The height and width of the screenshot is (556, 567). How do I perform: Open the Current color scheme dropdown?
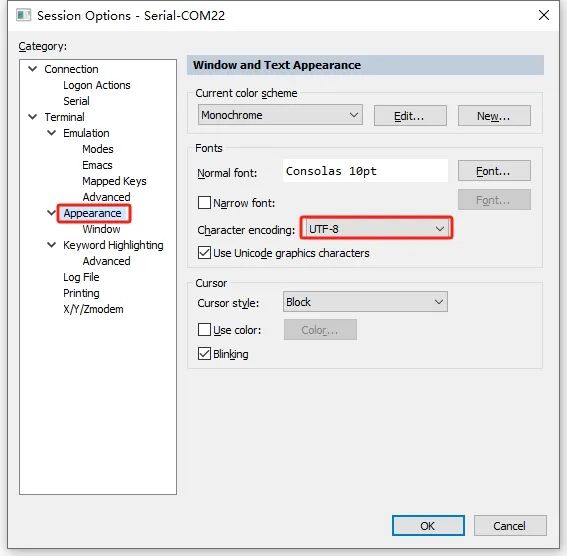point(280,115)
